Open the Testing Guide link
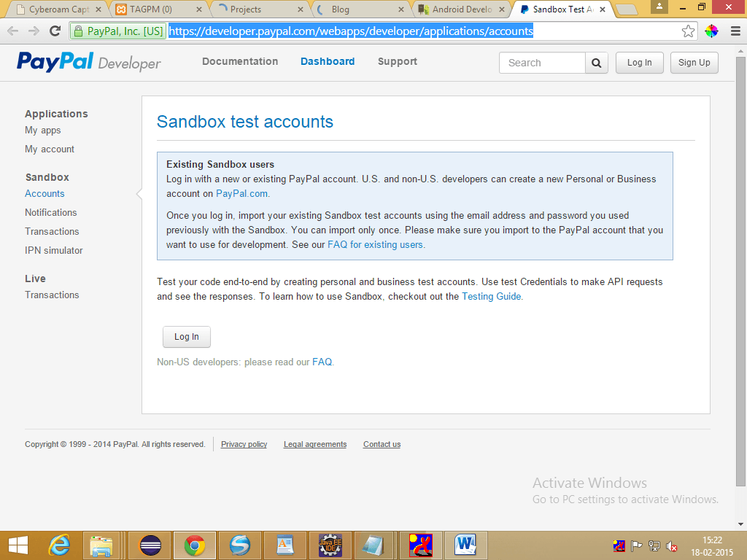747x560 pixels. click(x=492, y=297)
